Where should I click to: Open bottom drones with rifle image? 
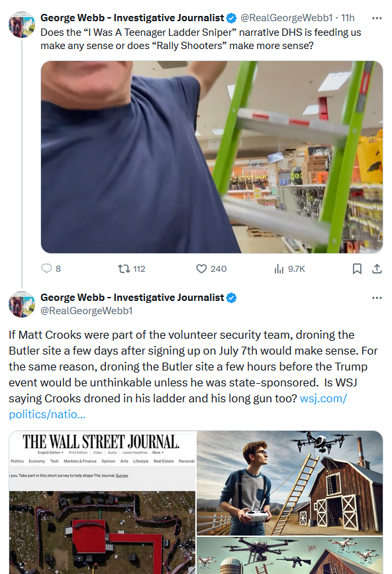289,555
